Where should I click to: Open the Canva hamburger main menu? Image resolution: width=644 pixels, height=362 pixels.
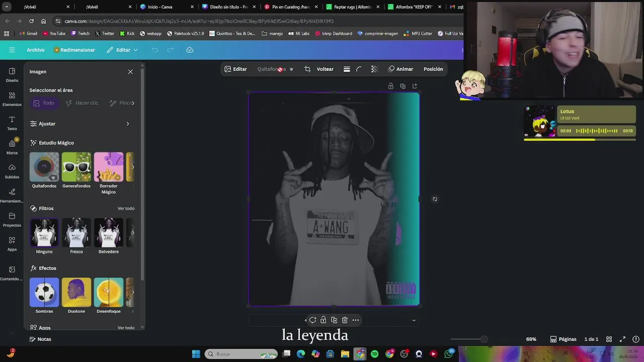pyautogui.click(x=12, y=50)
